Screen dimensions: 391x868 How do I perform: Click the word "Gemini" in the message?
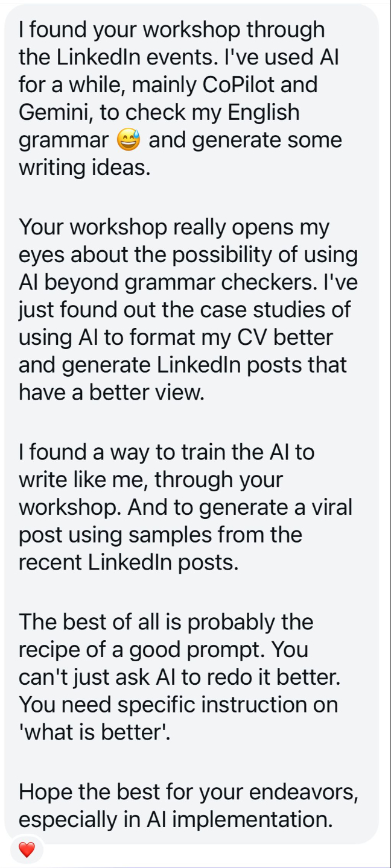point(54,113)
